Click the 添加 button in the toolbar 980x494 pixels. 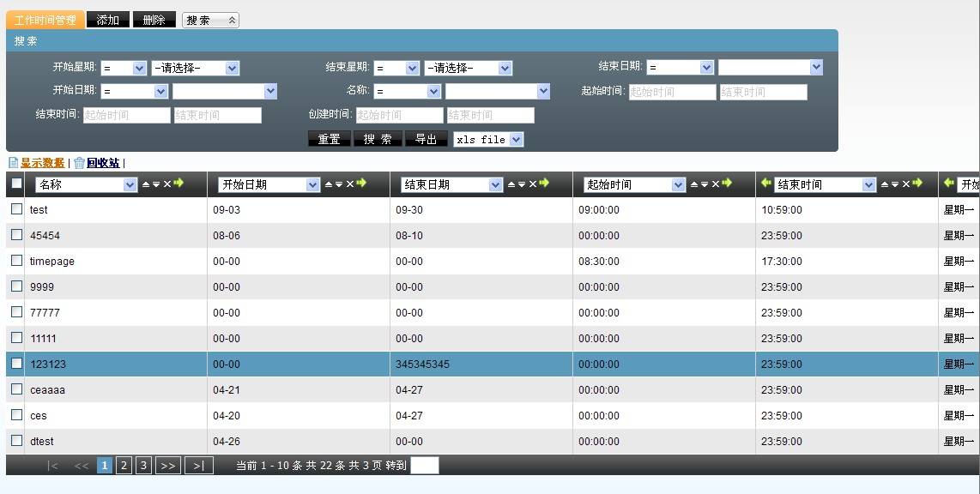(x=108, y=20)
